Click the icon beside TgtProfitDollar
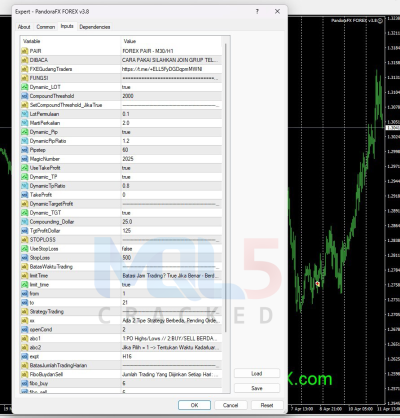This screenshot has height=418, width=400. coord(25,231)
